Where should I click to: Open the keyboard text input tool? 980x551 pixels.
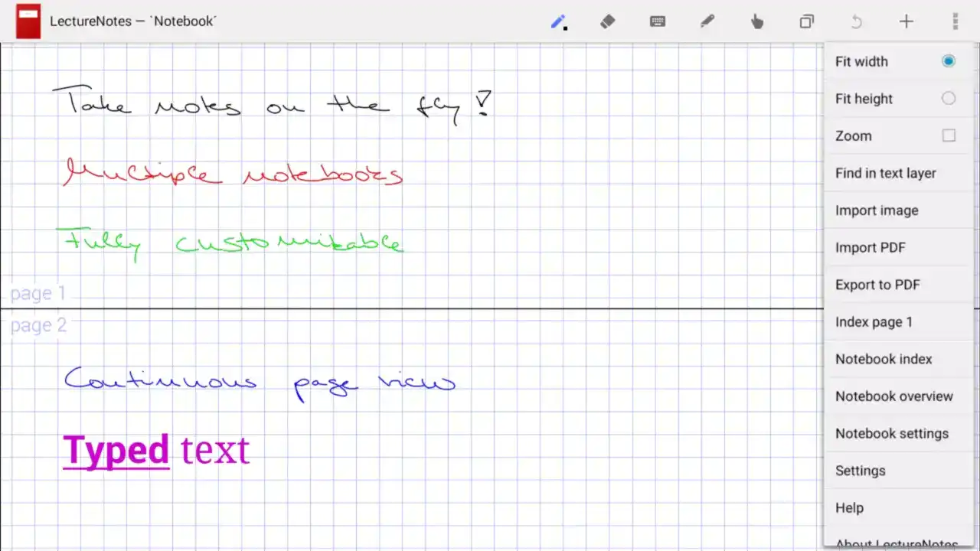coord(658,21)
